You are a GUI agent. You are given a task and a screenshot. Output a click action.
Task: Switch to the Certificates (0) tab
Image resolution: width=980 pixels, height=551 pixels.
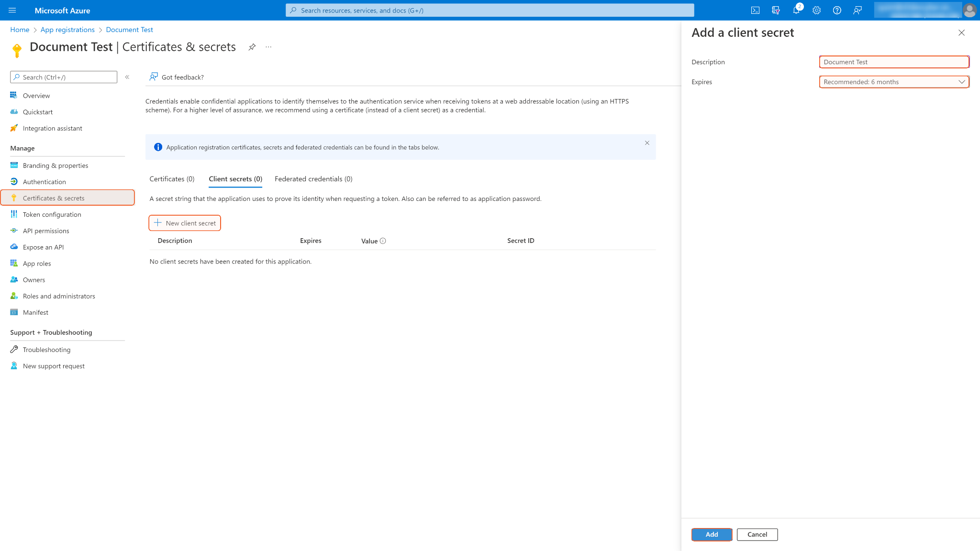(x=172, y=179)
